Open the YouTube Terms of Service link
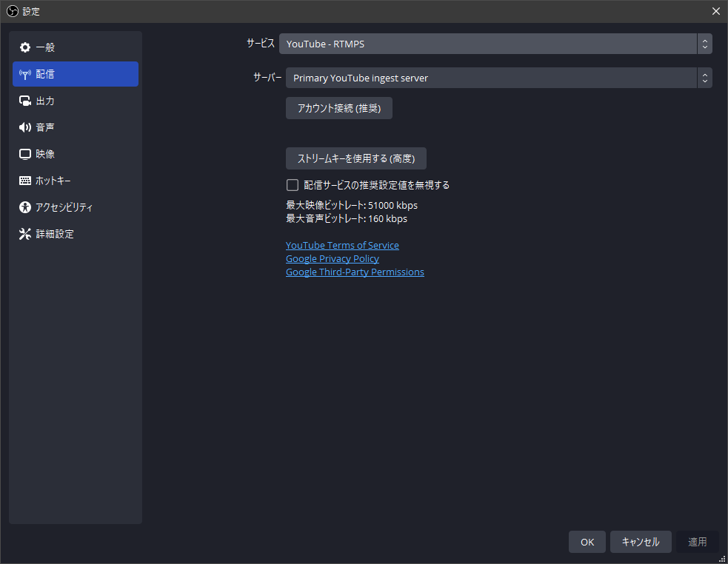The height and width of the screenshot is (564, 728). 342,245
